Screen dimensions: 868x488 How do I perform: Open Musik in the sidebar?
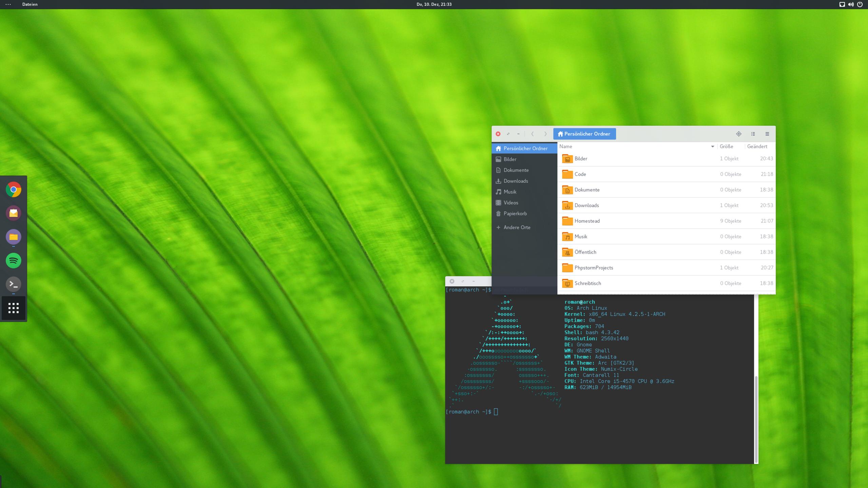524,192
